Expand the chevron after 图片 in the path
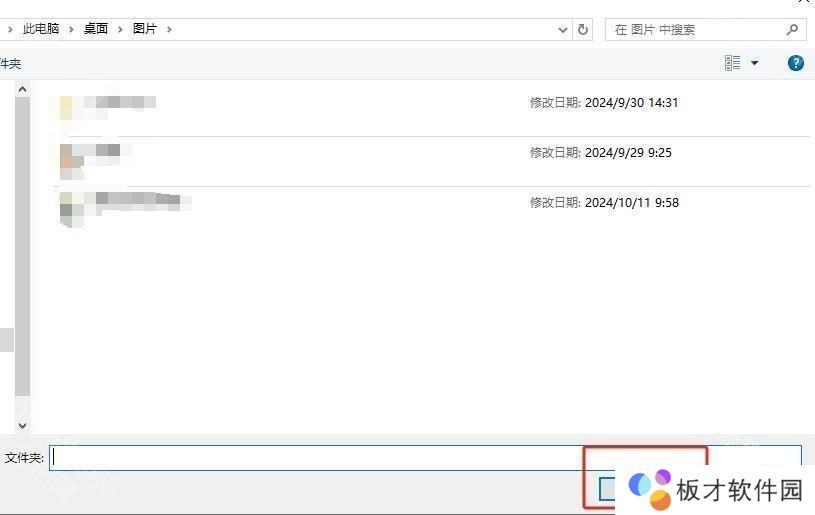The image size is (815, 515). [x=170, y=29]
